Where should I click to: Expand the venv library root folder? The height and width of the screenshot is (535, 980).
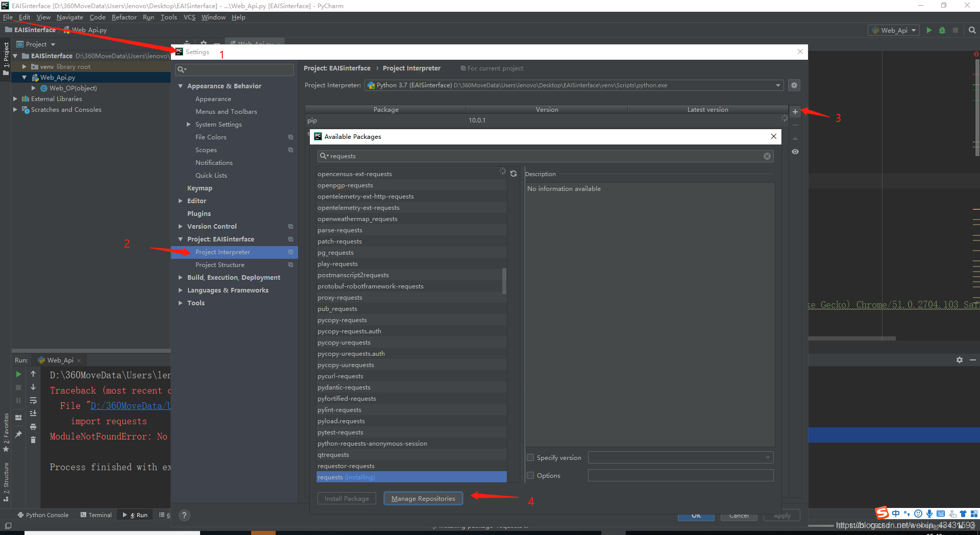point(24,67)
